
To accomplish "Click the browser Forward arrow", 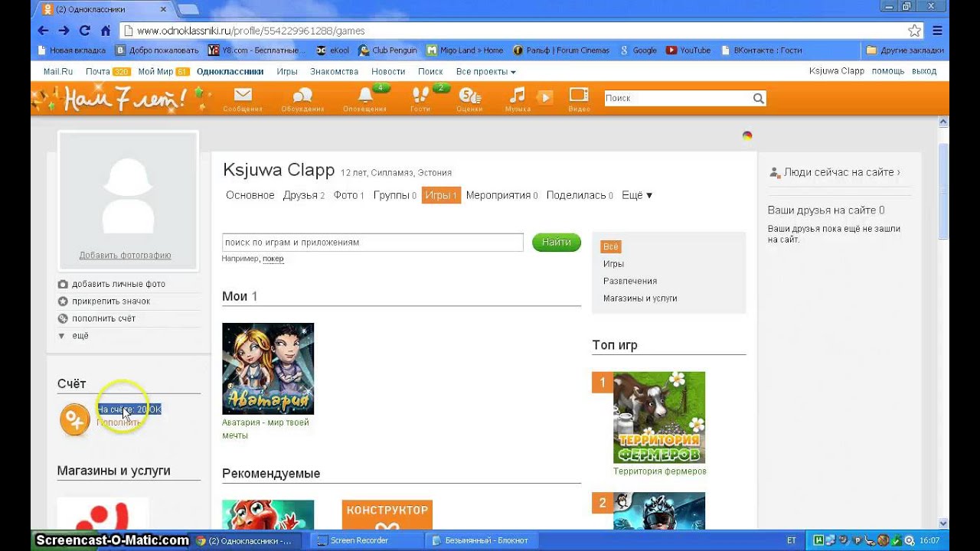I will pyautogui.click(x=64, y=31).
